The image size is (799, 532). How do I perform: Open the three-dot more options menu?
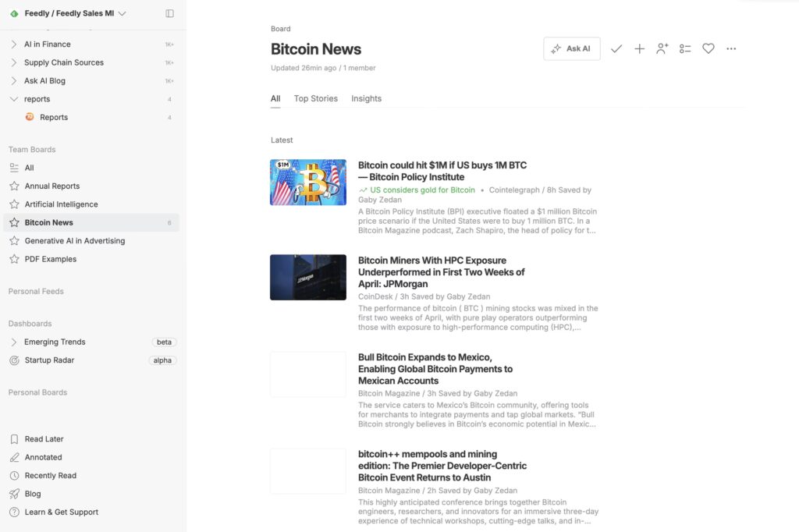point(731,49)
